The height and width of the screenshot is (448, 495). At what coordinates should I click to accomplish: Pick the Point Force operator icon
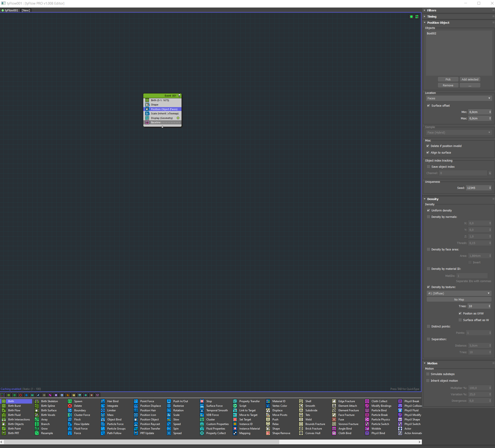136,401
